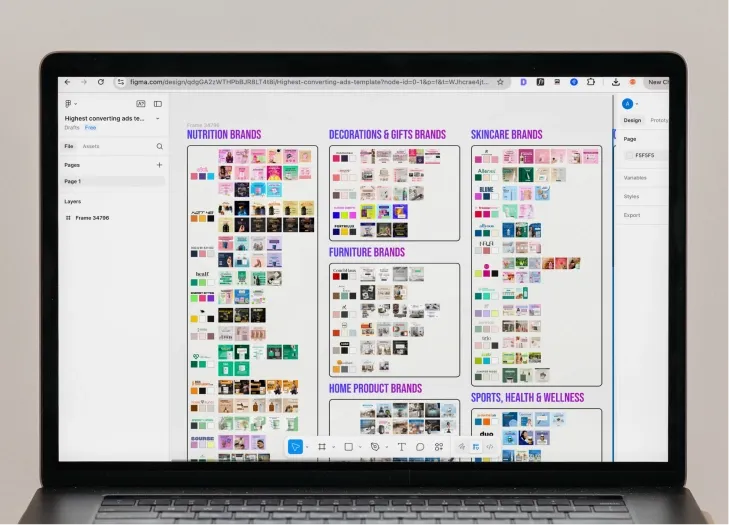Open the dropdown arrow next to Move tool
This screenshot has width=729, height=525.
[x=307, y=447]
